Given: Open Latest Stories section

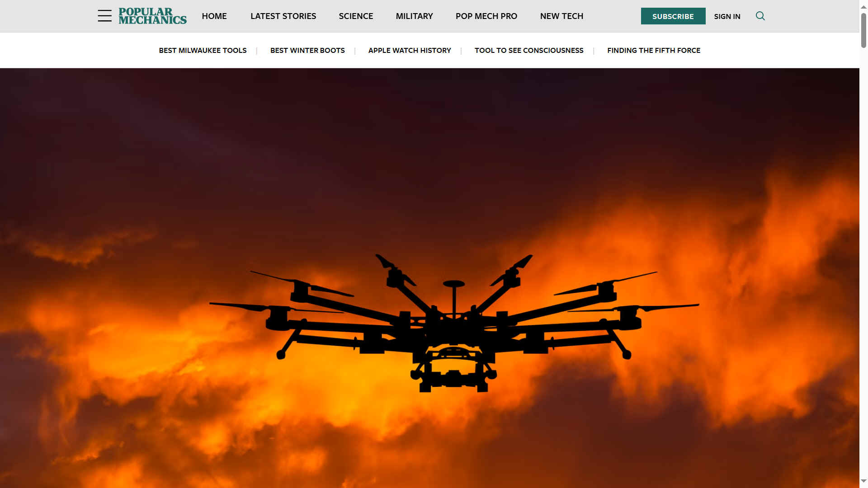Looking at the screenshot, I should click(283, 16).
